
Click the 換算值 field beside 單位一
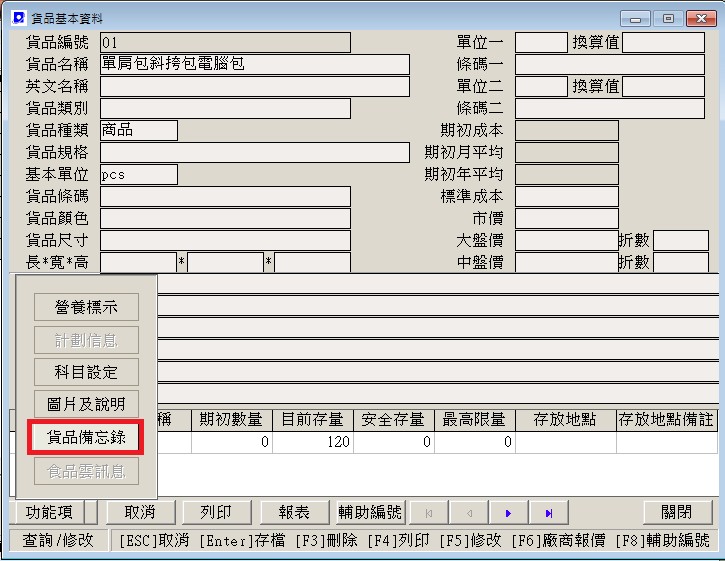coord(664,43)
